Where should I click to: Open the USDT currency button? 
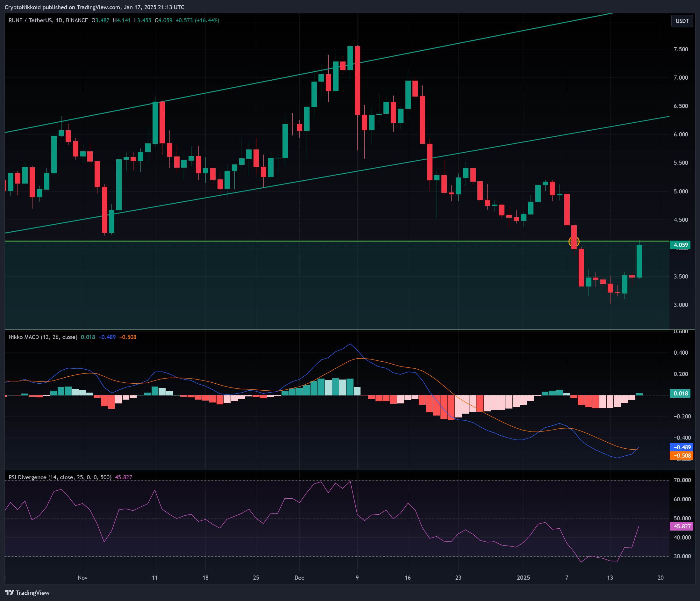click(682, 21)
